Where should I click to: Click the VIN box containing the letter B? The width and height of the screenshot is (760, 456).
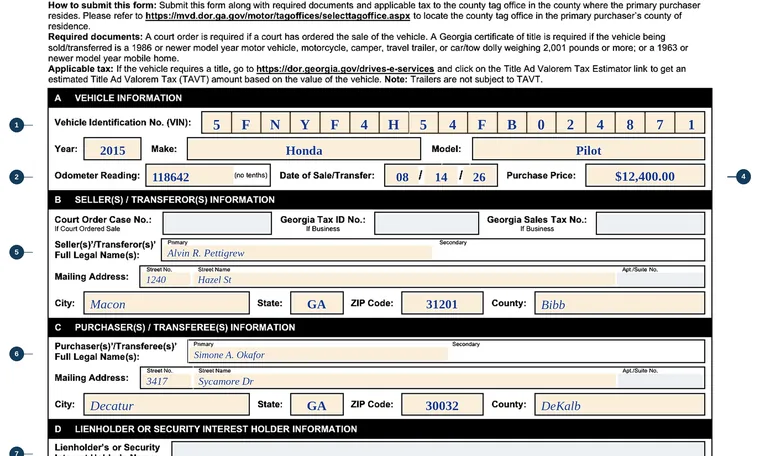(x=512, y=124)
